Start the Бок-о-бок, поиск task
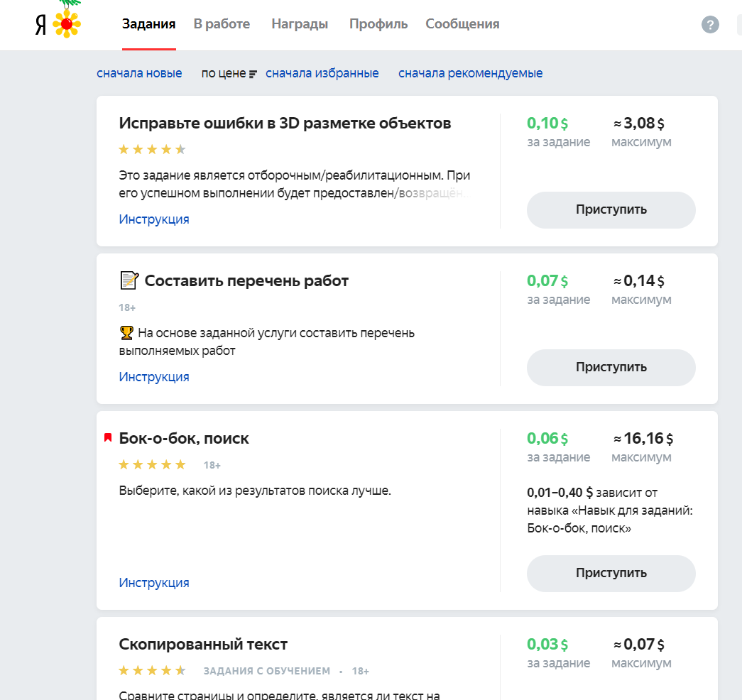742x700 pixels. [611, 573]
